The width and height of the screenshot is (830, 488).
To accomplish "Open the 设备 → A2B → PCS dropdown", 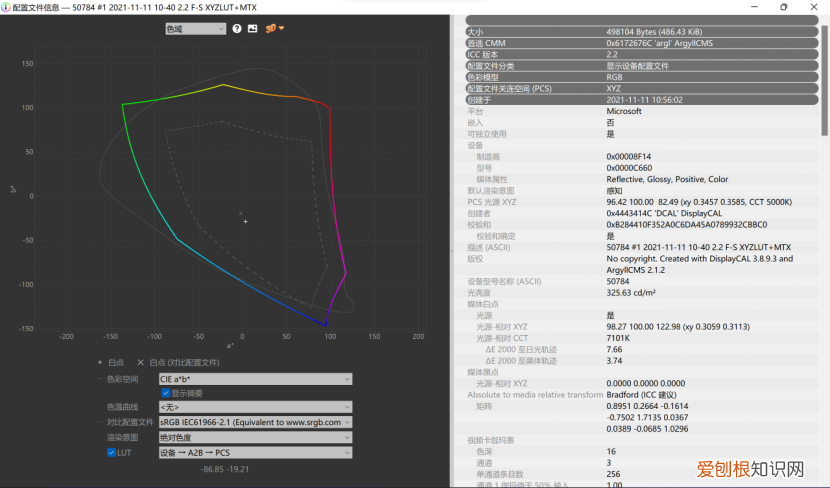I will [x=255, y=453].
